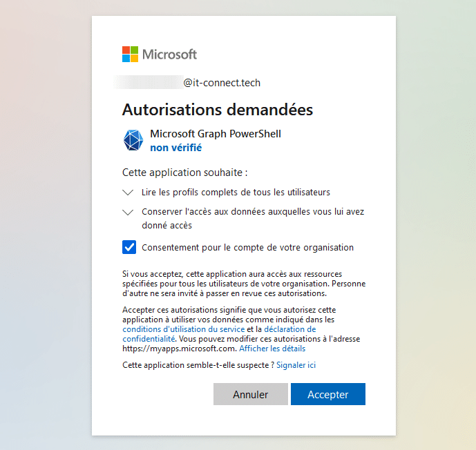Viewport: 476px width, 450px height.
Task: Click the 'Autorisations demandées' heading
Action: point(218,109)
